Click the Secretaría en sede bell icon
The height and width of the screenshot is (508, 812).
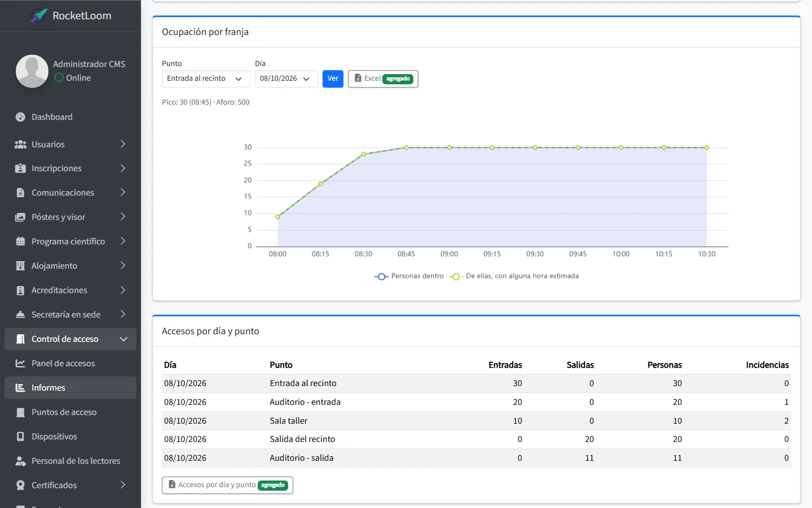20,314
